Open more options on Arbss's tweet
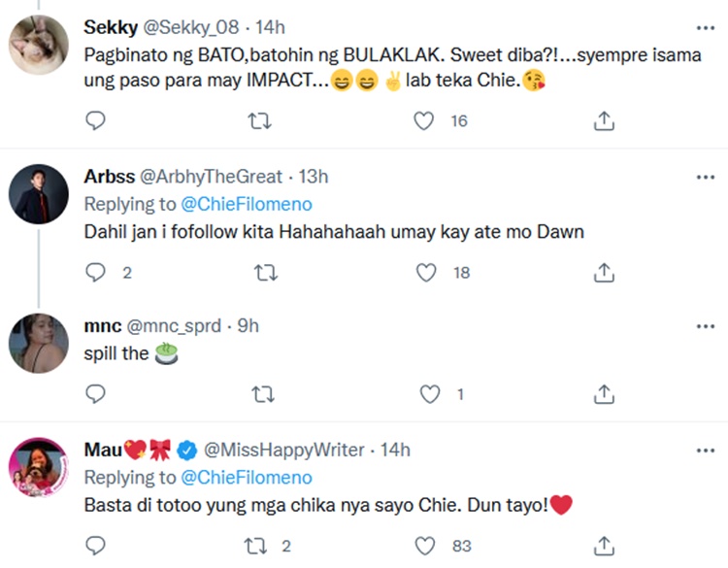The height and width of the screenshot is (568, 728). (706, 177)
